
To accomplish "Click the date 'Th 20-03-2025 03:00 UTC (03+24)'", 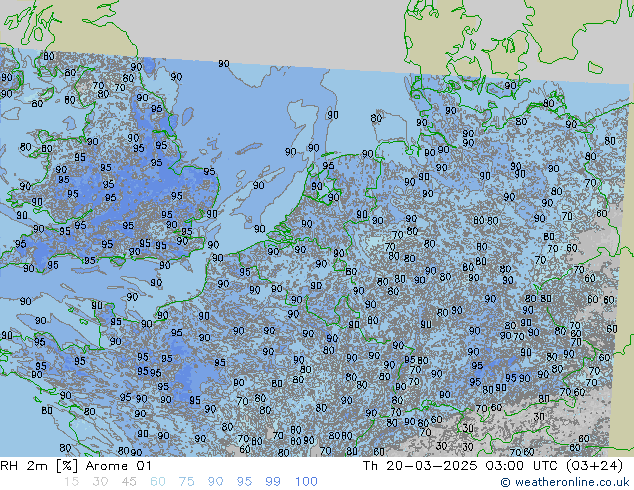I will coord(493,466).
